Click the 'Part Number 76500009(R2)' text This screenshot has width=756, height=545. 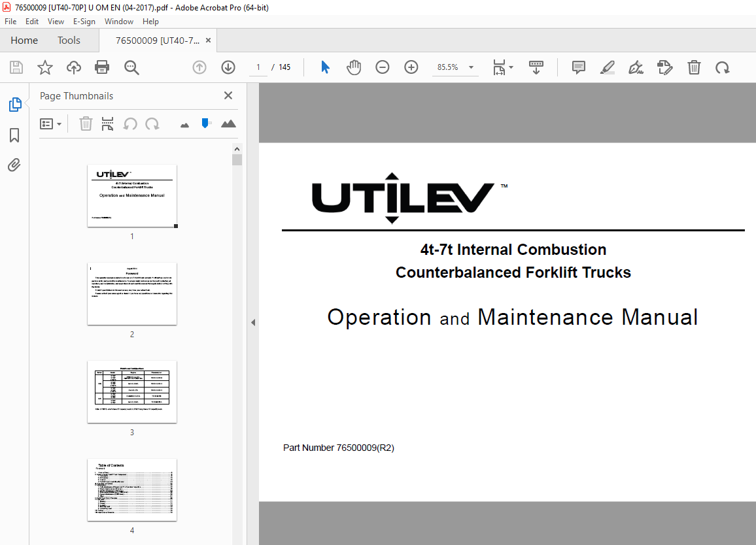point(339,448)
